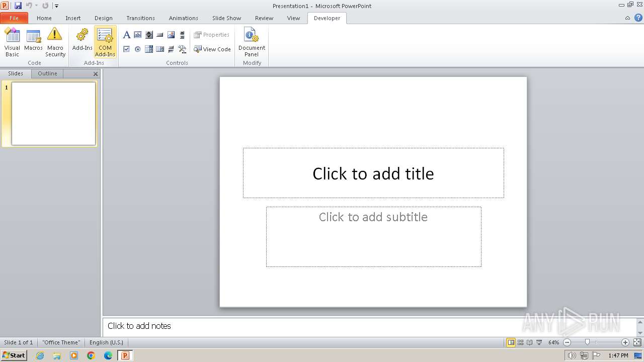The width and height of the screenshot is (644, 362).
Task: Insert a Spin Button control
Action: click(x=149, y=35)
